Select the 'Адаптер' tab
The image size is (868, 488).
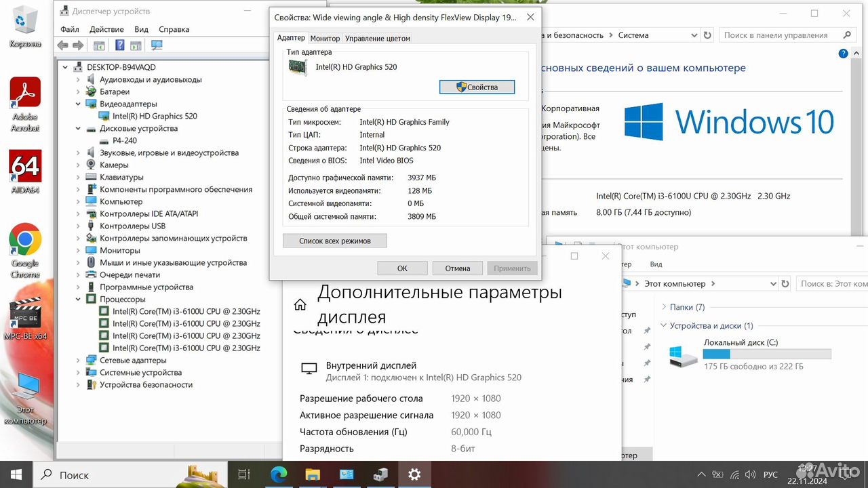pyautogui.click(x=291, y=38)
